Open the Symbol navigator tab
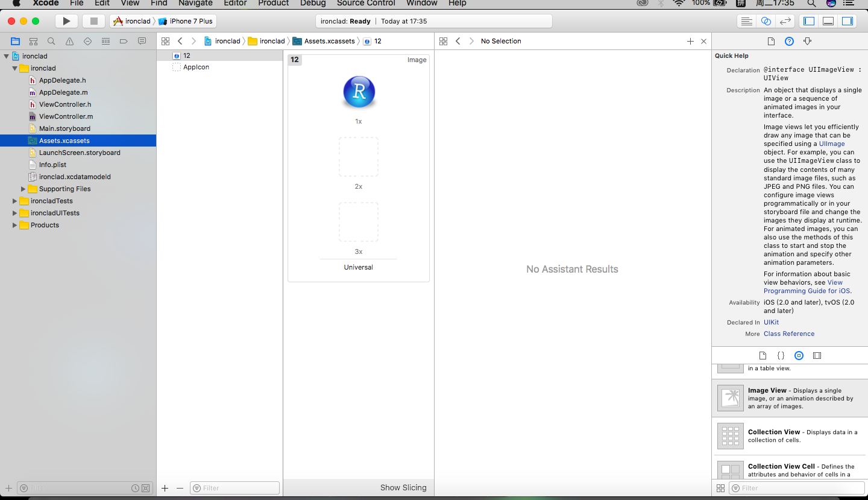 (33, 41)
